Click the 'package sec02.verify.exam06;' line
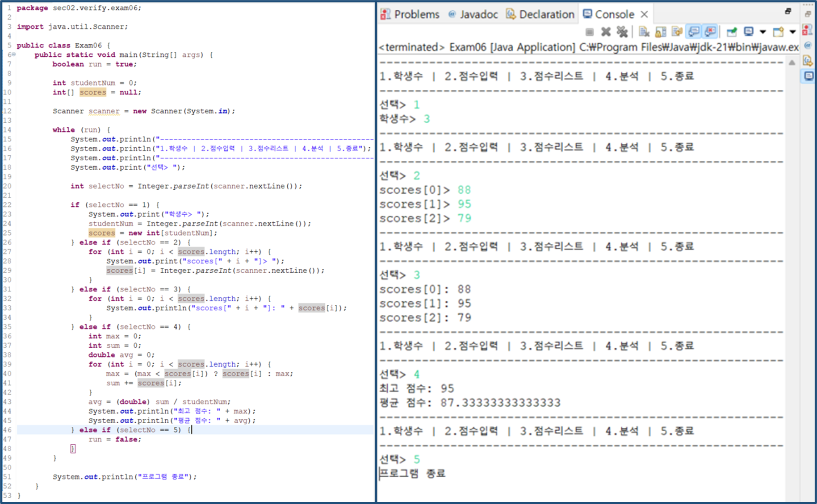 (79, 8)
